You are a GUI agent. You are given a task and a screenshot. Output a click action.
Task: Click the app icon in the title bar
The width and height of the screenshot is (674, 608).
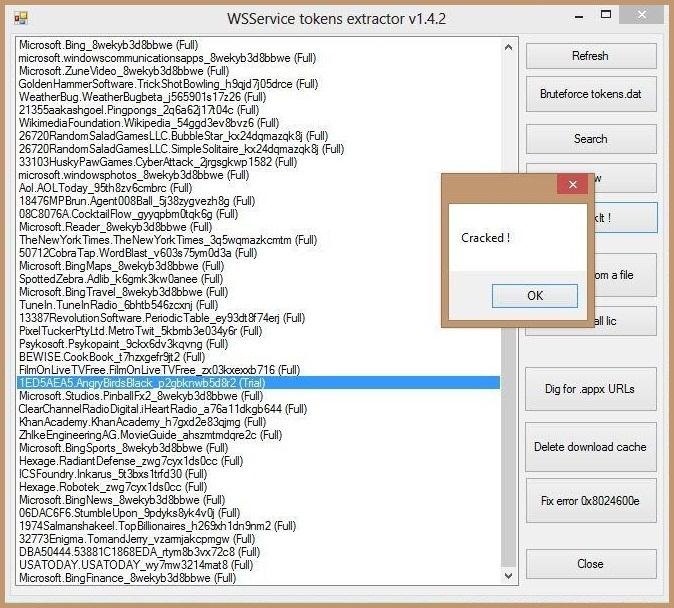pyautogui.click(x=20, y=18)
